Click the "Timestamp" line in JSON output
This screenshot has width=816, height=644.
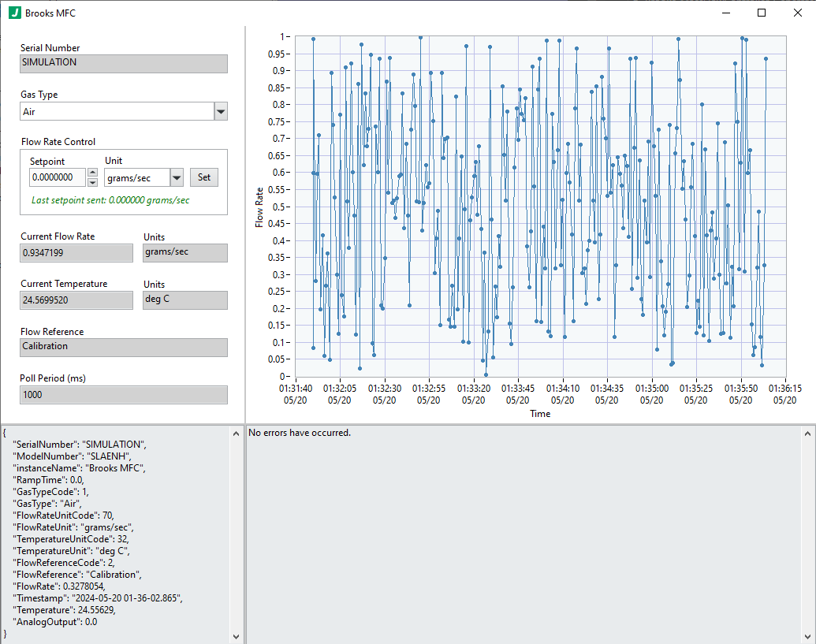[97, 598]
